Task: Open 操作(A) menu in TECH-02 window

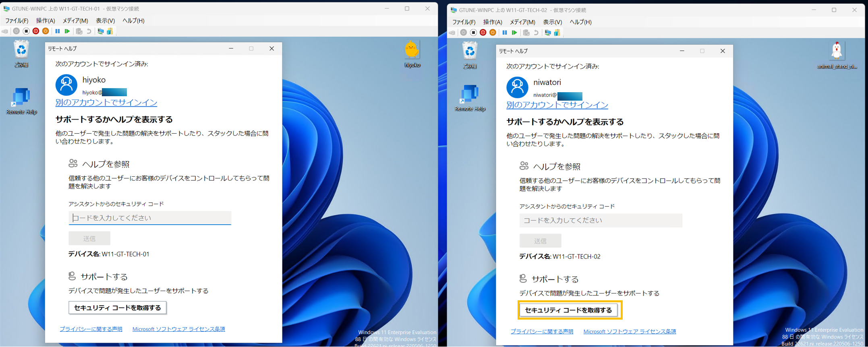Action: 493,22
